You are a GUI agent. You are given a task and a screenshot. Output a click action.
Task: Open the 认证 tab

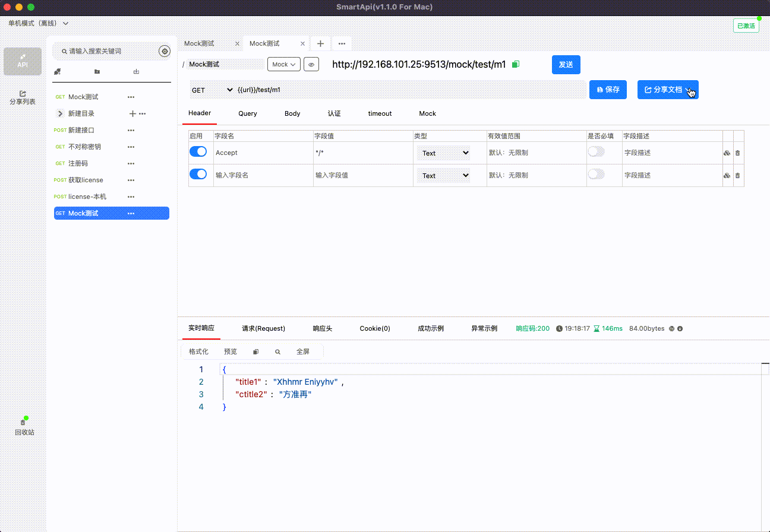[334, 113]
